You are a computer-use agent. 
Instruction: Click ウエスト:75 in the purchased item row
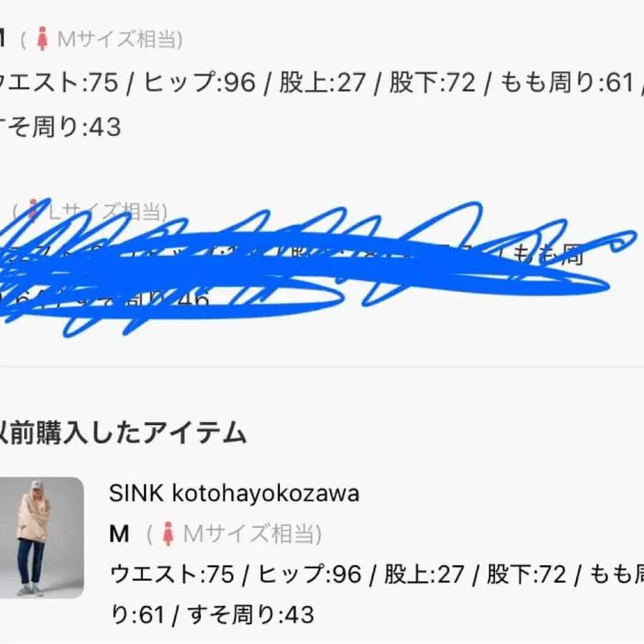tap(172, 574)
